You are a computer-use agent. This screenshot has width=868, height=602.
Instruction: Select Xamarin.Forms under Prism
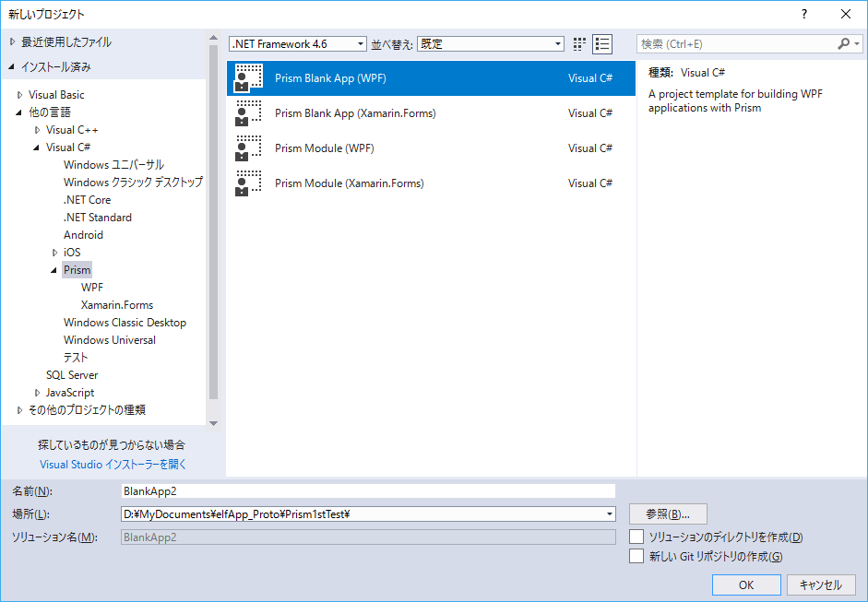click(x=117, y=305)
